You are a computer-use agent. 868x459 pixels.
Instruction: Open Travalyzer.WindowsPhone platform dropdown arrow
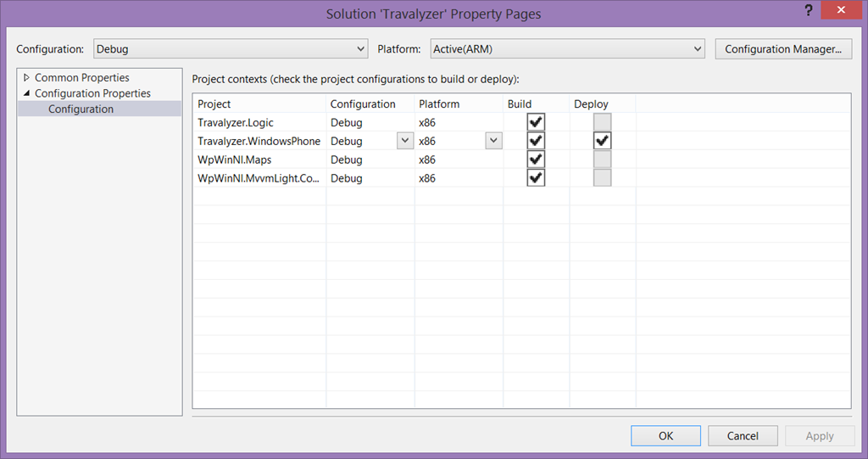tap(494, 141)
